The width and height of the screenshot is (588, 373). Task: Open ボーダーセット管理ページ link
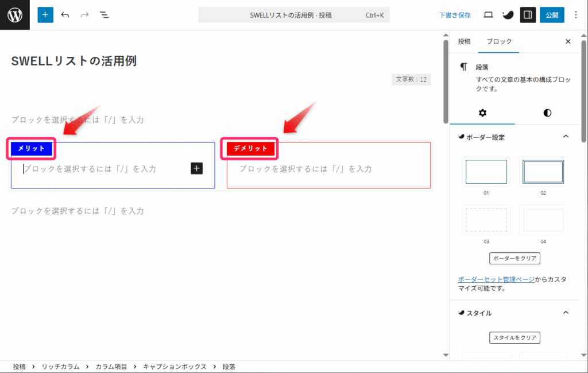point(496,279)
